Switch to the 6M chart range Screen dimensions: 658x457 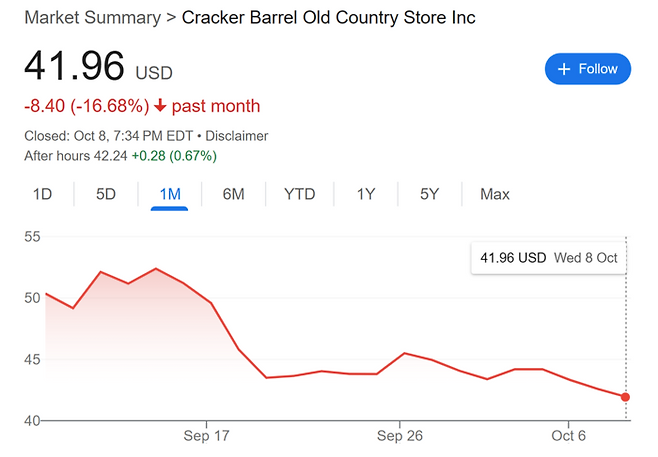tap(233, 194)
